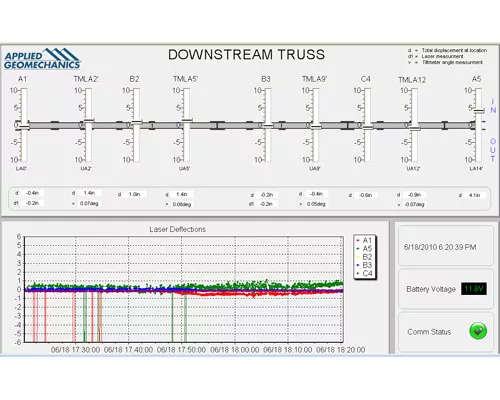Click the 0.05deg tiltmeter angle field
500x400 pixels.
coord(316,204)
